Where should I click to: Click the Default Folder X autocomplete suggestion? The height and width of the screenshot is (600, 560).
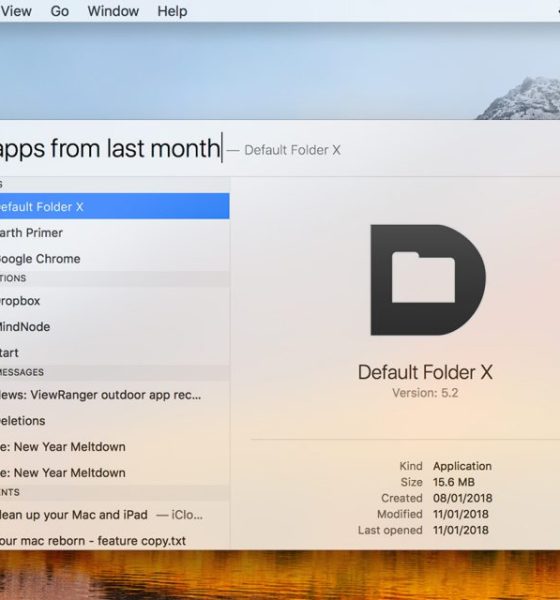[292, 150]
